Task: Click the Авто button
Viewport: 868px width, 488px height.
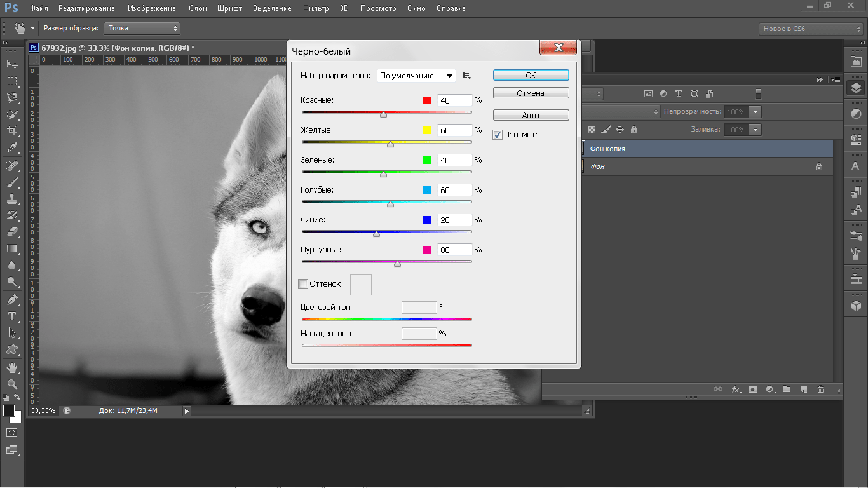Action: point(531,115)
